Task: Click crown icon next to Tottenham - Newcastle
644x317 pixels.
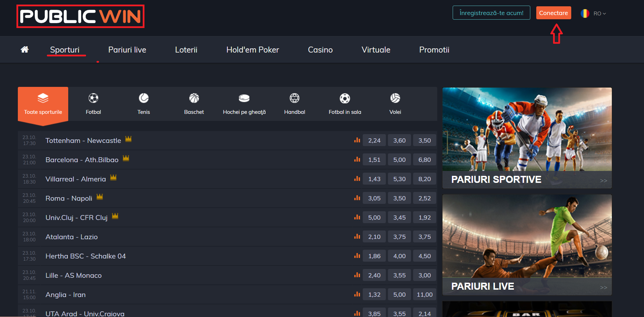Action: (x=128, y=139)
